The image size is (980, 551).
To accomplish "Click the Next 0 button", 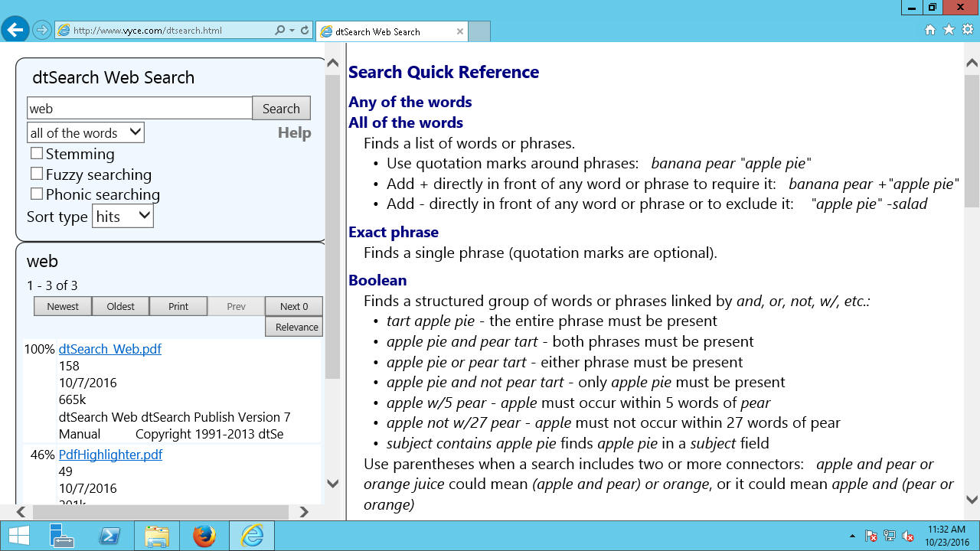I will [294, 306].
